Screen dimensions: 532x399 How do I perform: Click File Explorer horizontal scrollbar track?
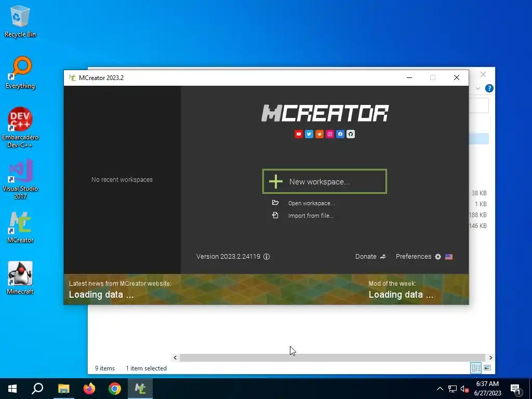pyautogui.click(x=333, y=357)
